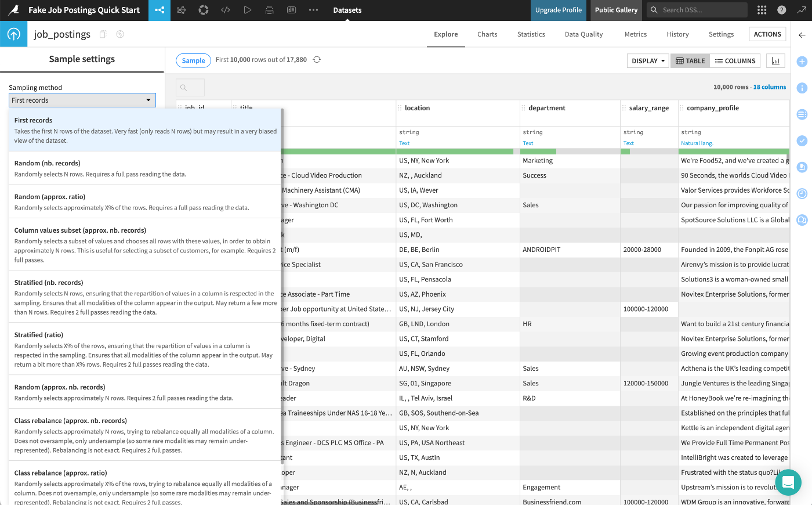Switch to COLUMNS view
Screen dimensions: 812x505
coord(735,61)
